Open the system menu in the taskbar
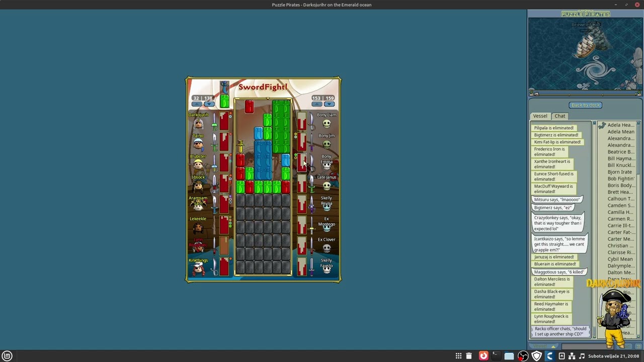 click(x=7, y=356)
